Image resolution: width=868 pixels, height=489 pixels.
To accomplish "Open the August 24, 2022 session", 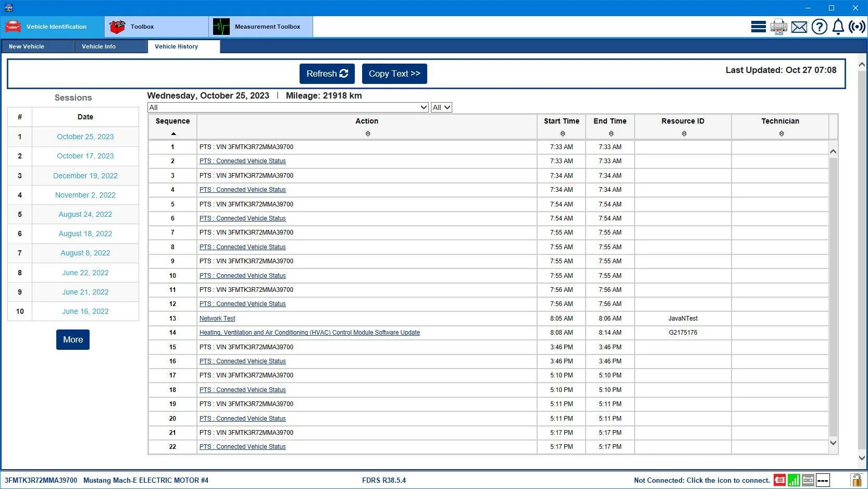I will pyautogui.click(x=85, y=214).
